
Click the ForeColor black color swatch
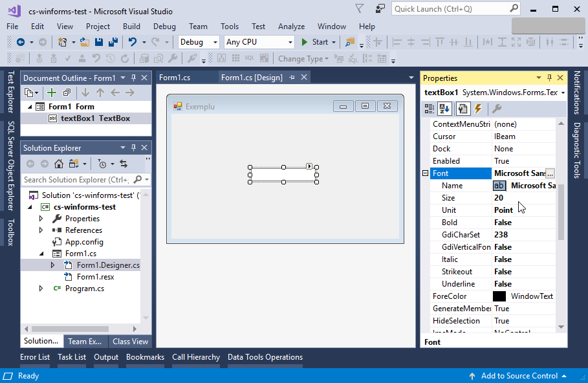[x=499, y=296]
